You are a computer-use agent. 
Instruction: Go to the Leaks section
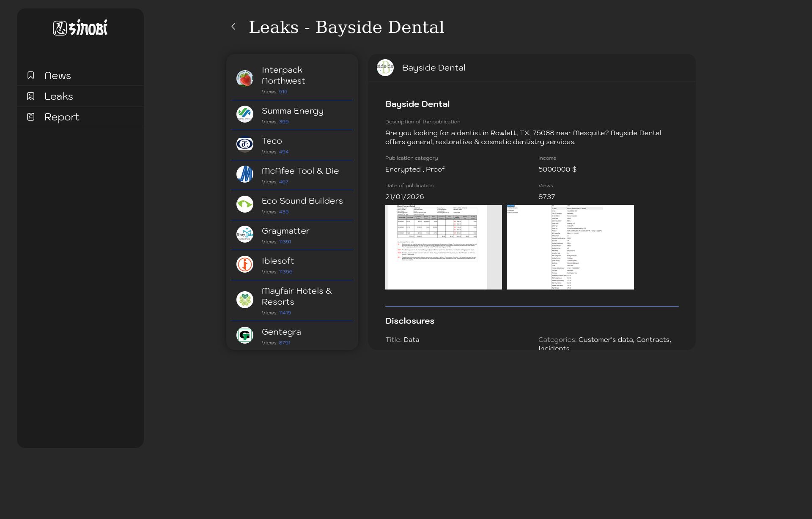pyautogui.click(x=59, y=96)
